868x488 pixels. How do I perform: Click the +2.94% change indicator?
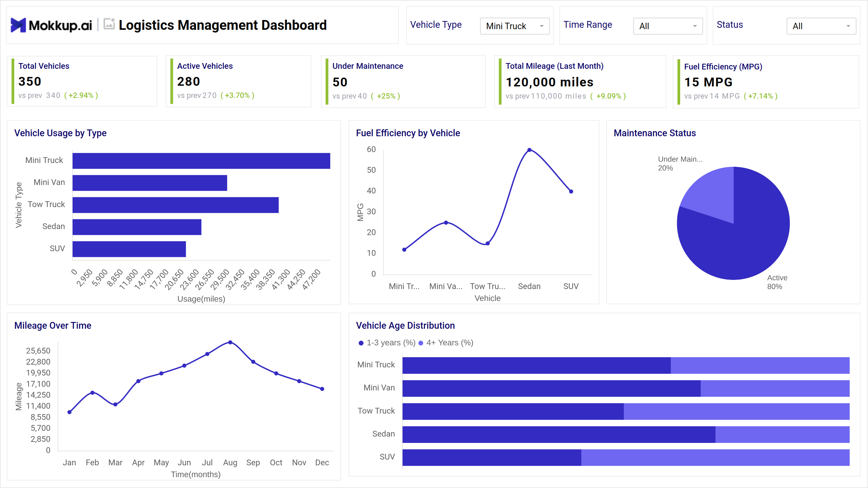[81, 96]
